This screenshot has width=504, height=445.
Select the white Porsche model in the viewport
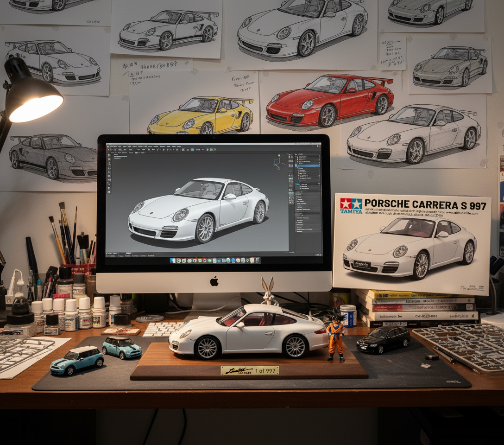(199, 209)
